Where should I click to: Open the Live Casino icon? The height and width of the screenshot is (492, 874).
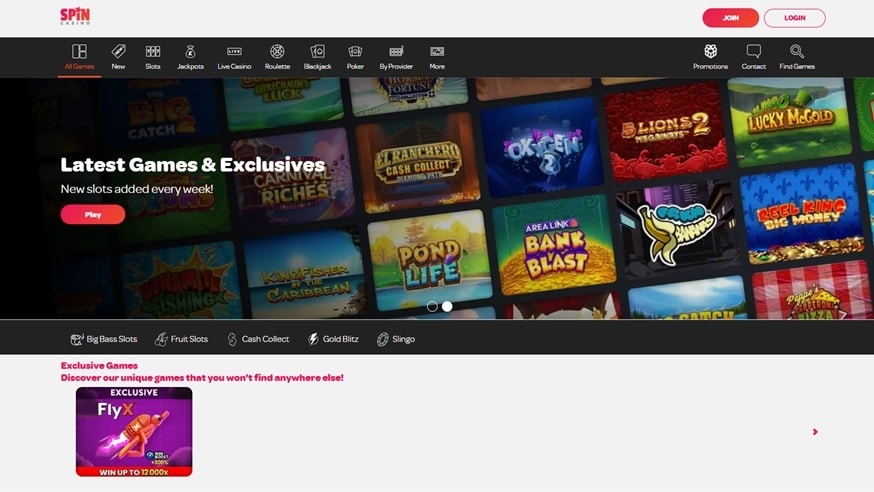tap(234, 51)
